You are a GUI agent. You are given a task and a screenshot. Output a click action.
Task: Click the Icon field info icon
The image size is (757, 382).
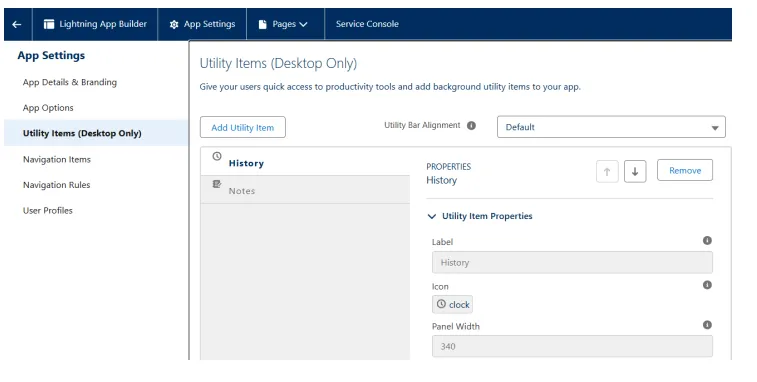[x=707, y=285]
